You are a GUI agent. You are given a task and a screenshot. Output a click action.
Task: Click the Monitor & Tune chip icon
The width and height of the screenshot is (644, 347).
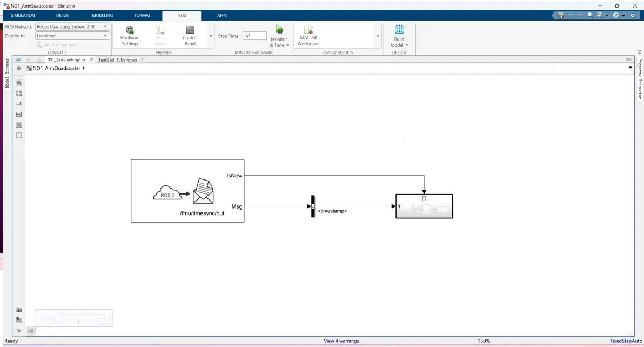(279, 30)
